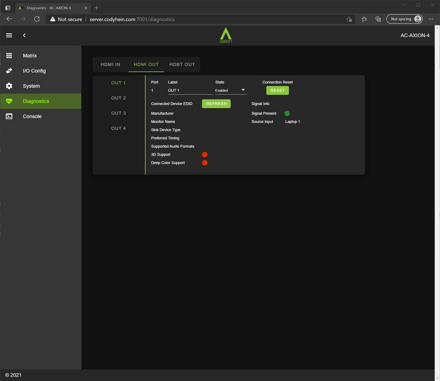Image resolution: width=440 pixels, height=381 pixels.
Task: Click the OUT 1 label input field
Action: pos(190,90)
